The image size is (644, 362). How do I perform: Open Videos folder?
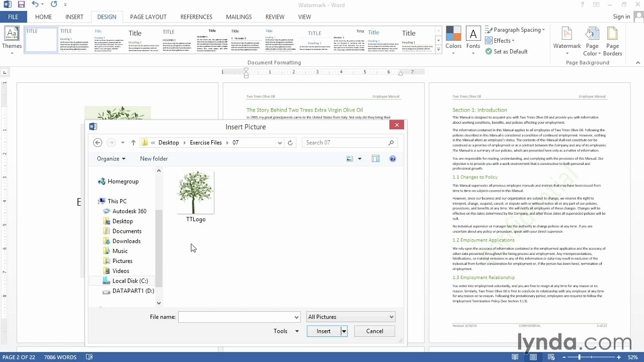pyautogui.click(x=116, y=271)
